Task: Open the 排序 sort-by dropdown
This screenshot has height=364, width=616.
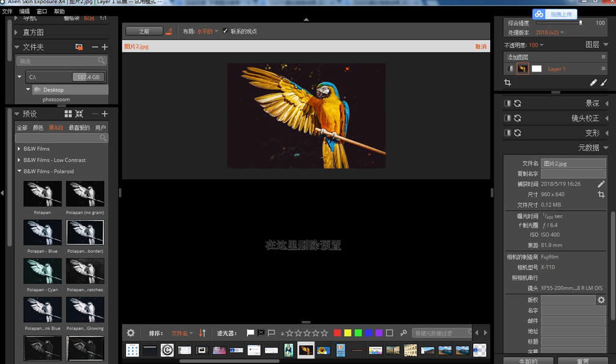Action: (x=182, y=333)
